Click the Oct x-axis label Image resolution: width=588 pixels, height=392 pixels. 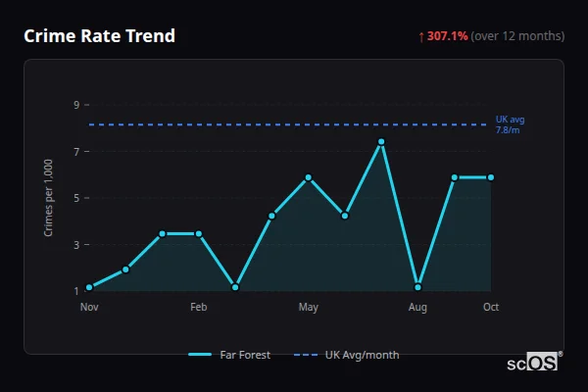(491, 307)
